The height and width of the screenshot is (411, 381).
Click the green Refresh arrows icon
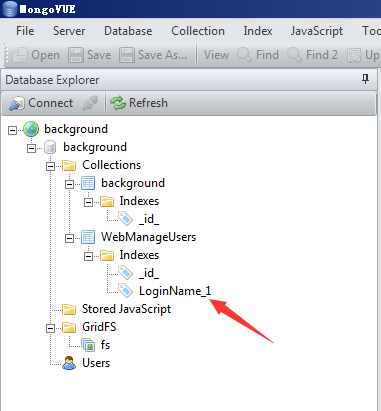tap(118, 103)
